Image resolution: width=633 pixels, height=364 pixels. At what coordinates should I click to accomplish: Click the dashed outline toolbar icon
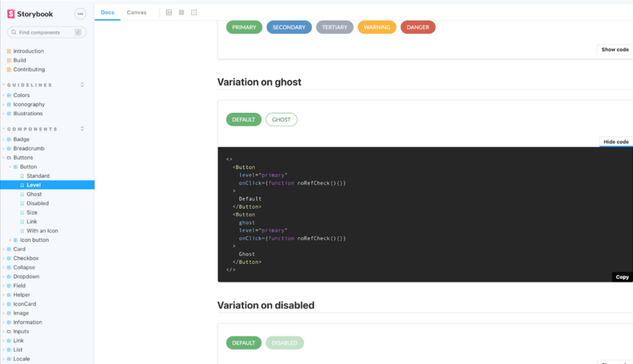(x=194, y=13)
